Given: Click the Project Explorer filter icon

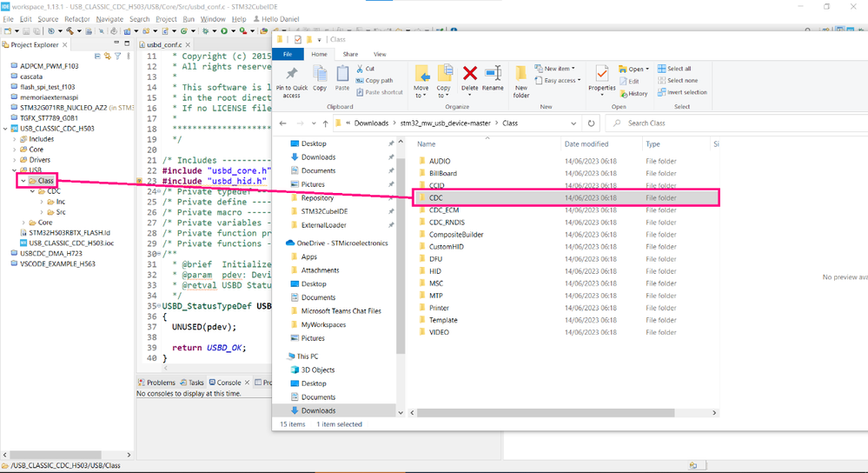Looking at the screenshot, I should tap(118, 57).
